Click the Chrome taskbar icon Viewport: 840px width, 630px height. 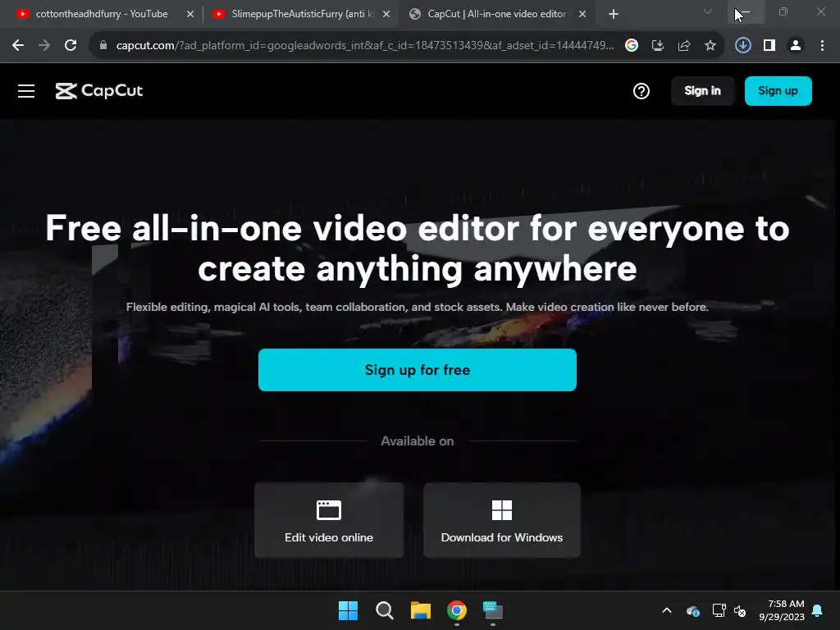457,610
